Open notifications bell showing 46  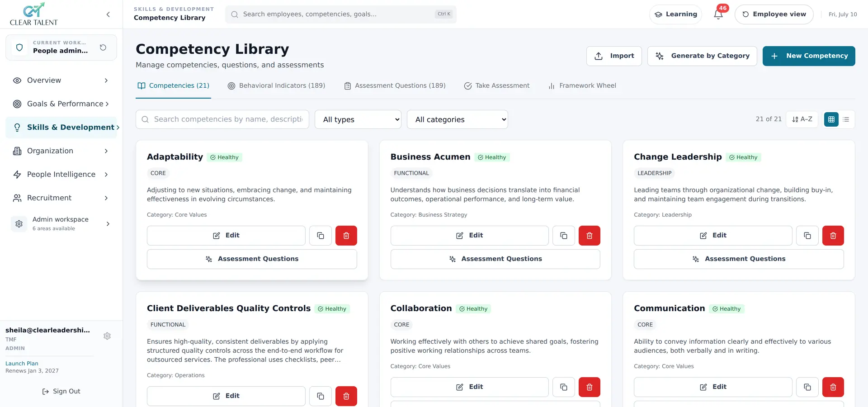[x=718, y=14]
